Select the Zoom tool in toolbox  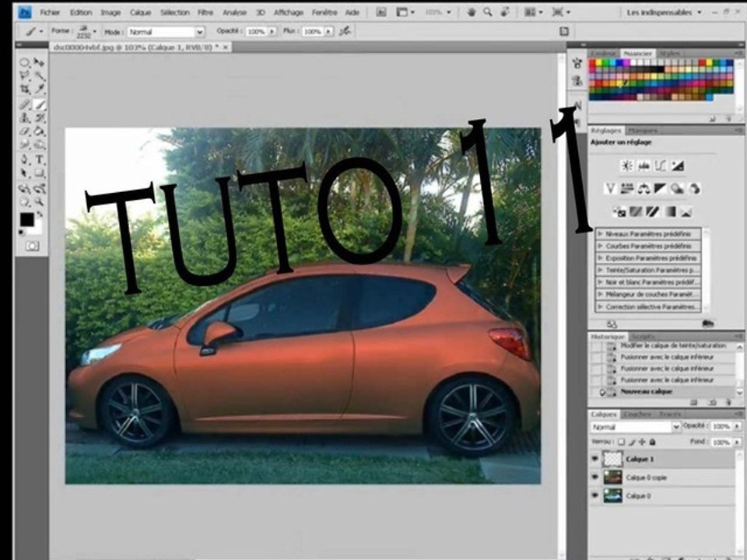(x=40, y=202)
